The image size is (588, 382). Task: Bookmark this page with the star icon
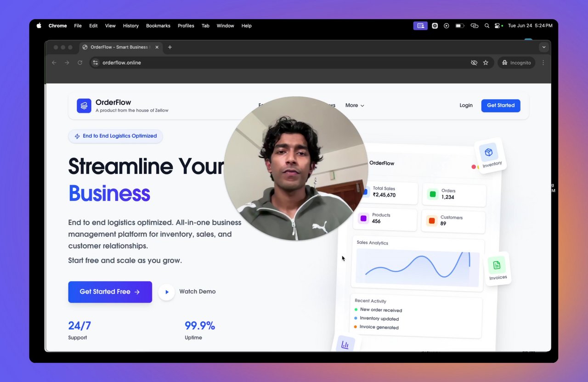pyautogui.click(x=486, y=62)
